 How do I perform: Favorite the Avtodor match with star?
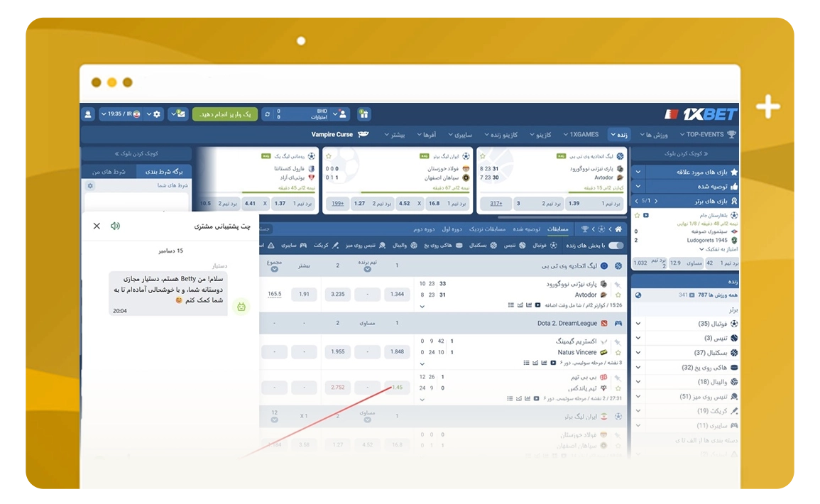coord(618,295)
